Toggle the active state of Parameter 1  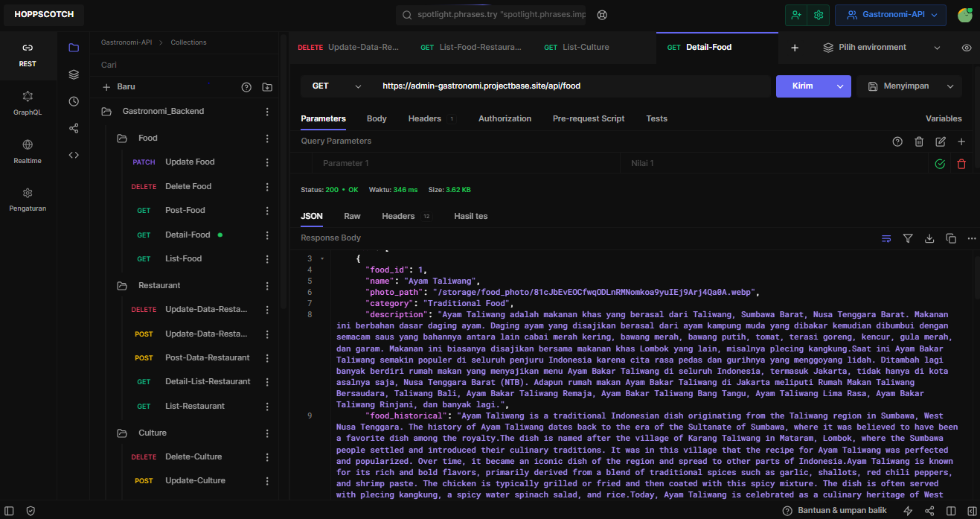coord(940,163)
